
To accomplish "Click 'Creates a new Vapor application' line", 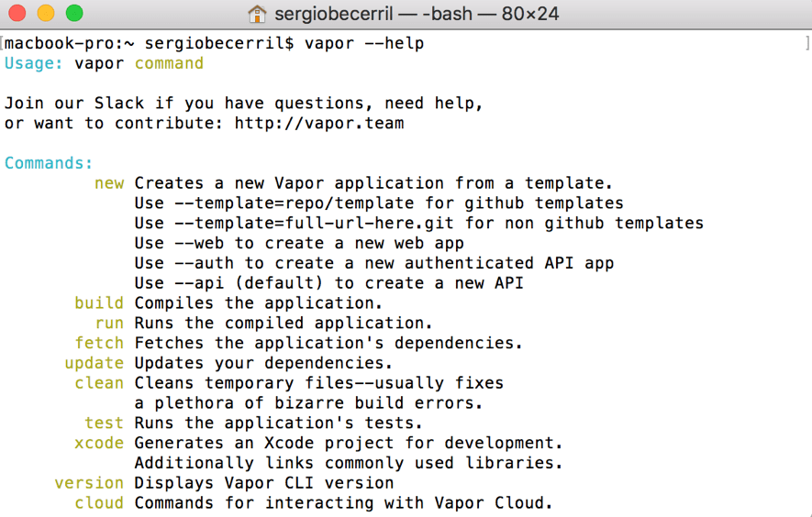I will [373, 183].
